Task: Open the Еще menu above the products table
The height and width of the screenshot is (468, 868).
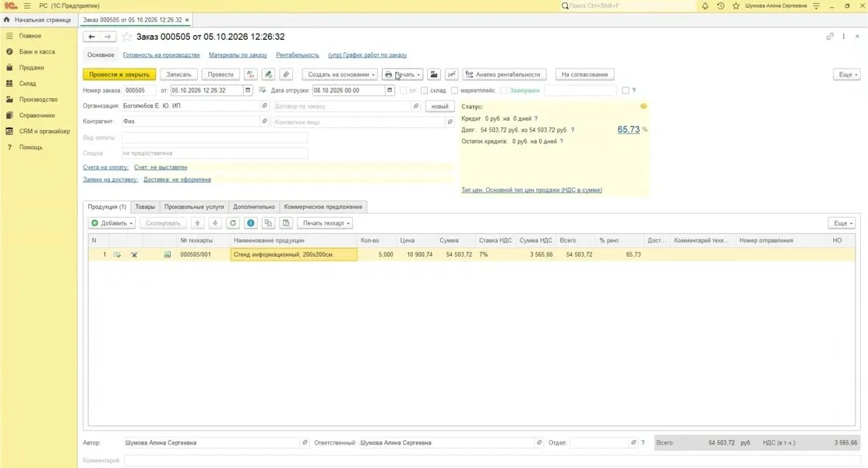Action: click(842, 223)
